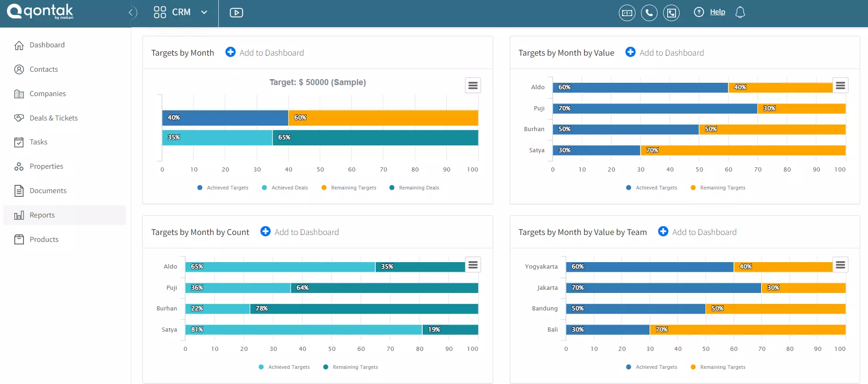Screen dimensions: 868x384
Task: Click Aldo's 60% bar in Targets by Month by Value
Action: click(640, 87)
